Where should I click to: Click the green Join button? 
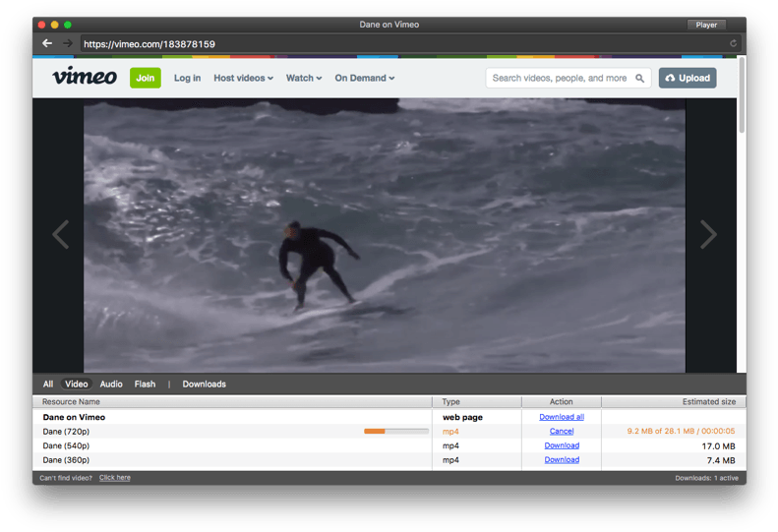(146, 78)
